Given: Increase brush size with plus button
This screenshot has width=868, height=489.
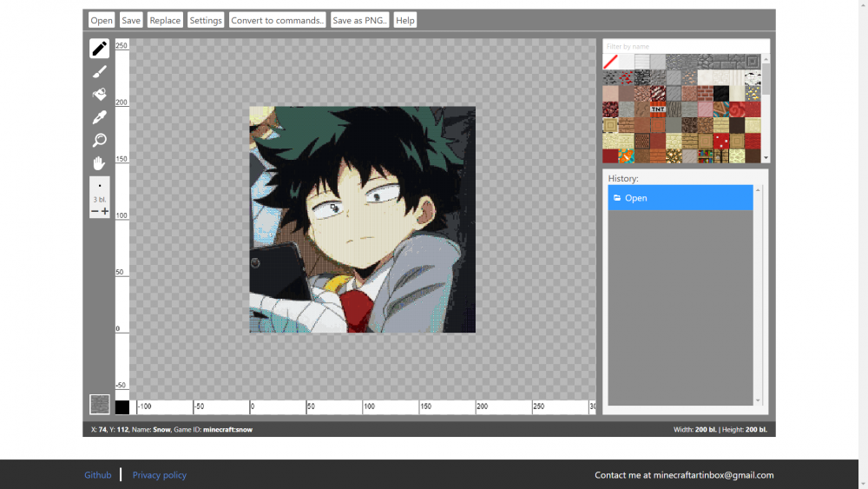Looking at the screenshot, I should 105,211.
